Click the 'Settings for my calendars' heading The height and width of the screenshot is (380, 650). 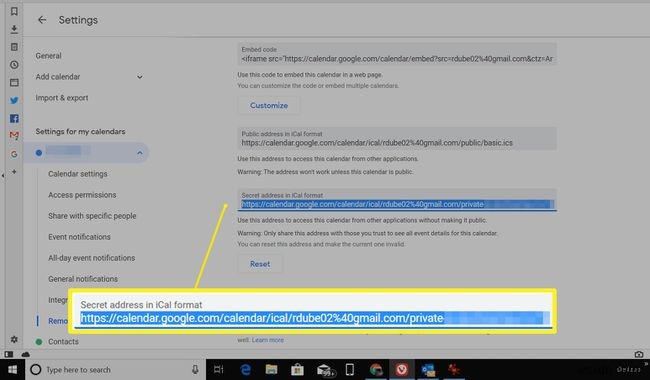80,131
